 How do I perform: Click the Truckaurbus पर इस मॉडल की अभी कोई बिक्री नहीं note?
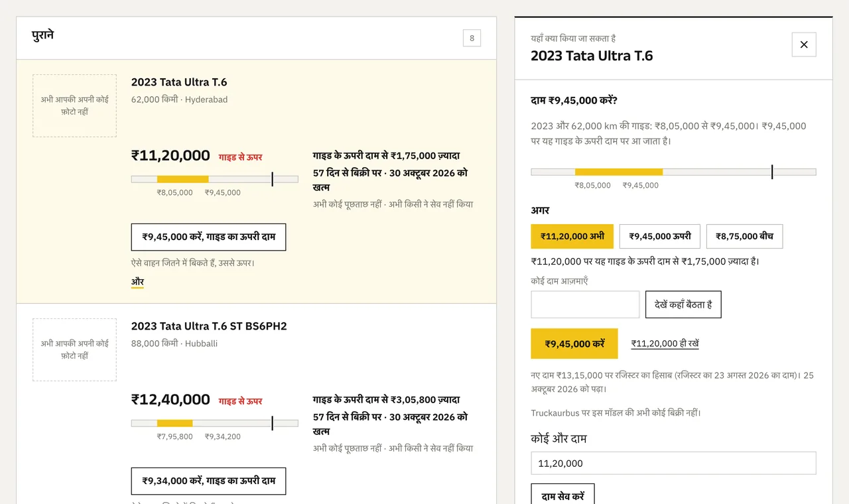click(x=616, y=412)
